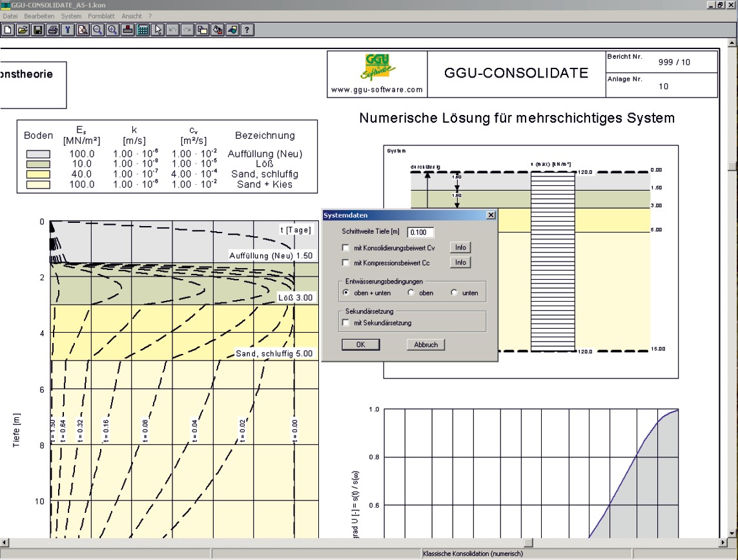Click the graph label 'Löß 3.00'
Screen dimensions: 738x560
[295, 298]
